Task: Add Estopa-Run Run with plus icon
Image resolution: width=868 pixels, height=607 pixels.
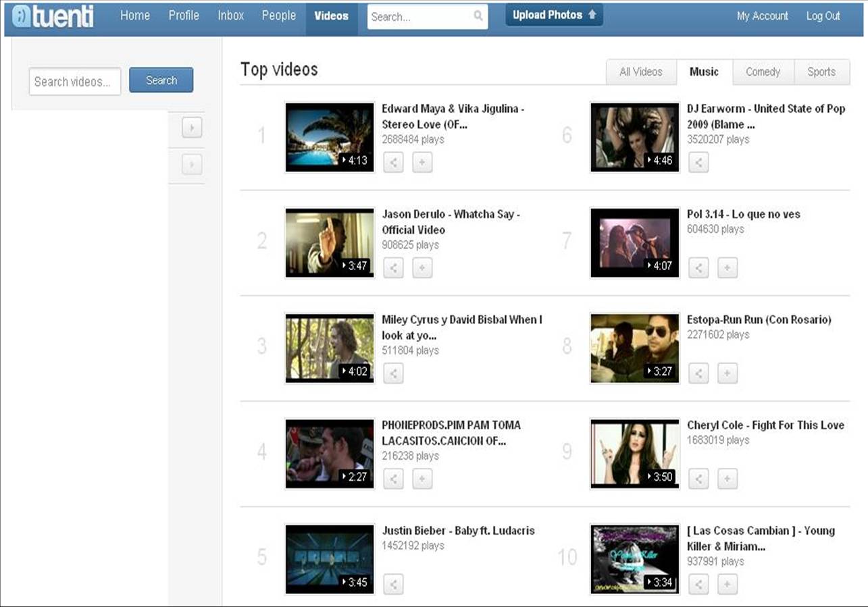Action: pyautogui.click(x=727, y=373)
